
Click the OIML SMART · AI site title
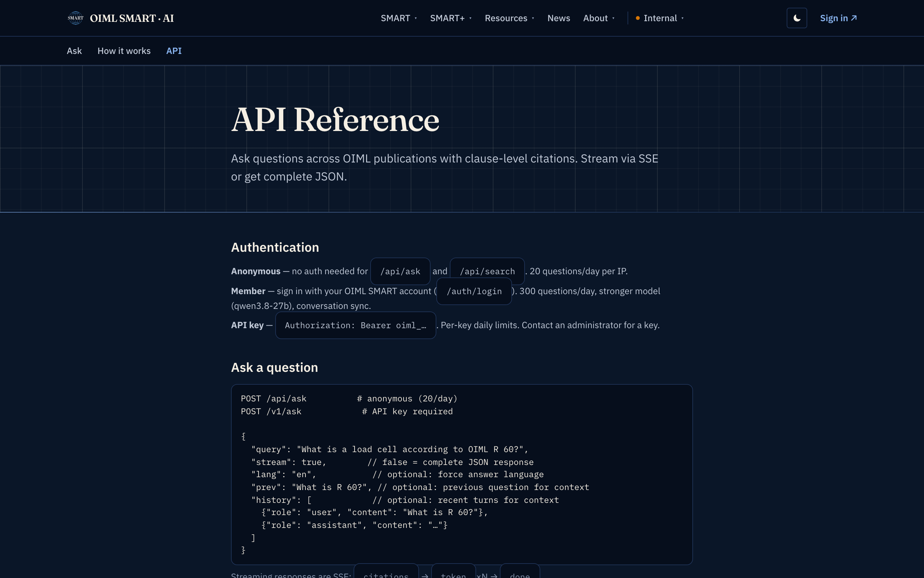point(132,18)
